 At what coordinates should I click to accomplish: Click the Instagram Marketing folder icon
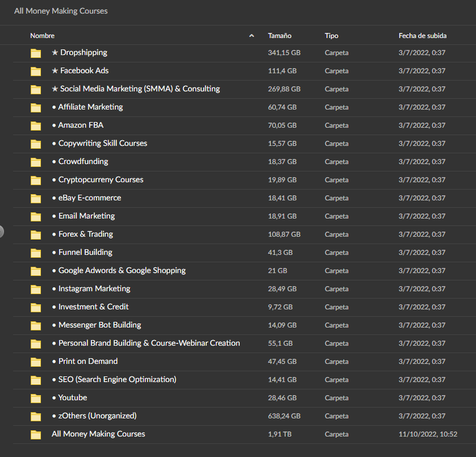click(x=36, y=289)
